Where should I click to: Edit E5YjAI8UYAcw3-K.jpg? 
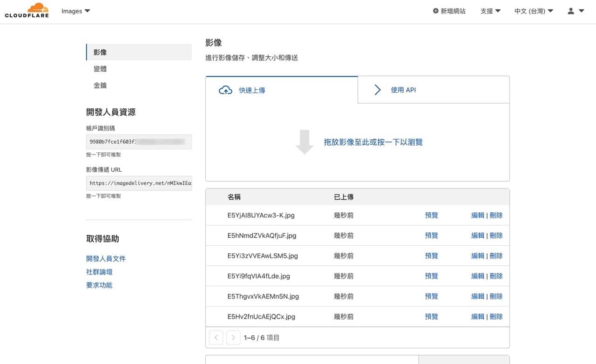click(x=478, y=216)
